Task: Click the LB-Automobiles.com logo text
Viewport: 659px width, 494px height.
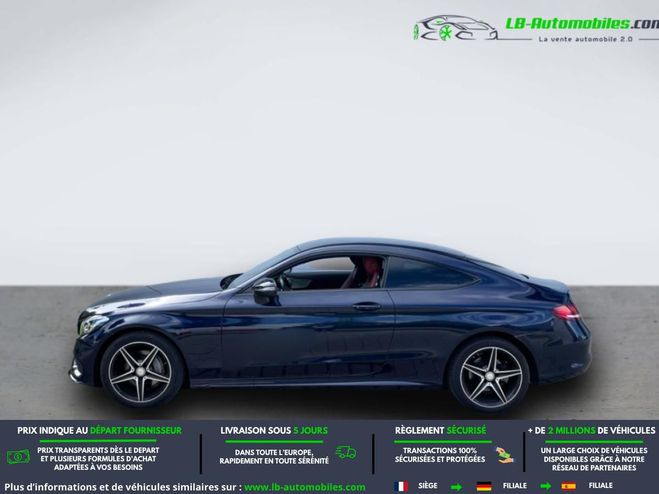Action: tap(582, 24)
